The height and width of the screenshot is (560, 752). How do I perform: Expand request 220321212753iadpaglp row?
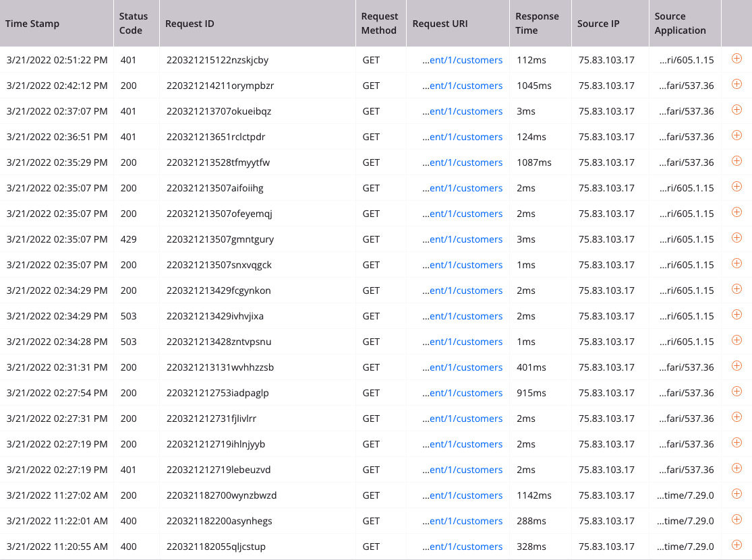(x=736, y=392)
